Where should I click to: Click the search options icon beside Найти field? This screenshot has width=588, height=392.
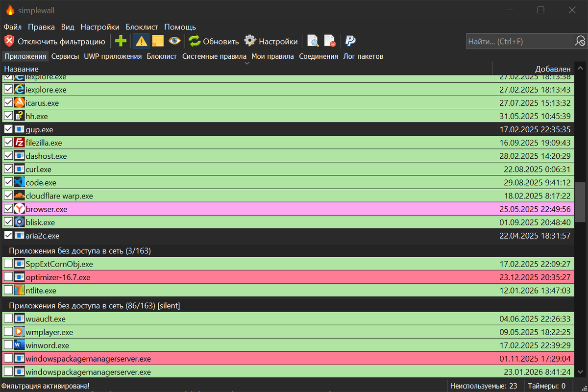580,41
